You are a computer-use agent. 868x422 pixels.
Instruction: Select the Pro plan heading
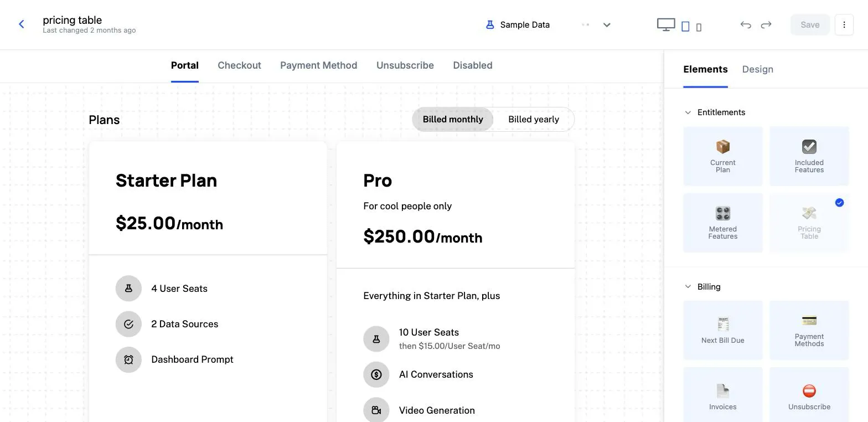pos(378,181)
